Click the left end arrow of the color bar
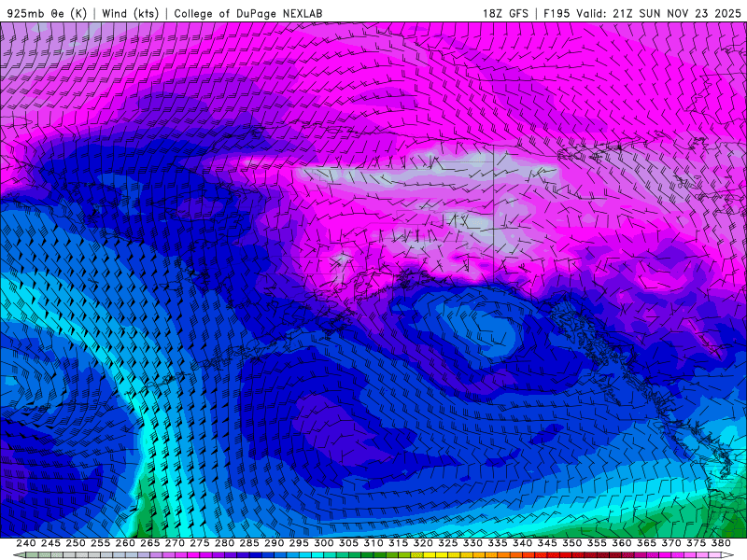The width and height of the screenshot is (747, 560). click(x=19, y=555)
